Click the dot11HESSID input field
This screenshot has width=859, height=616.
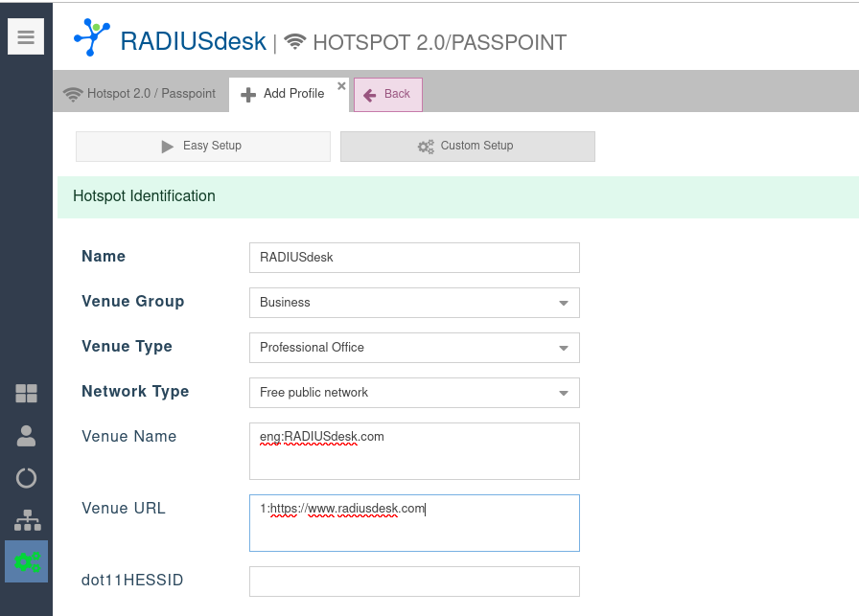(414, 582)
